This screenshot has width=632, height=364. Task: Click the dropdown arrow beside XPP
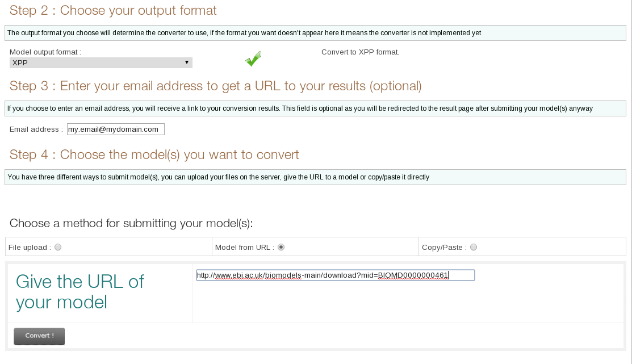pyautogui.click(x=187, y=62)
